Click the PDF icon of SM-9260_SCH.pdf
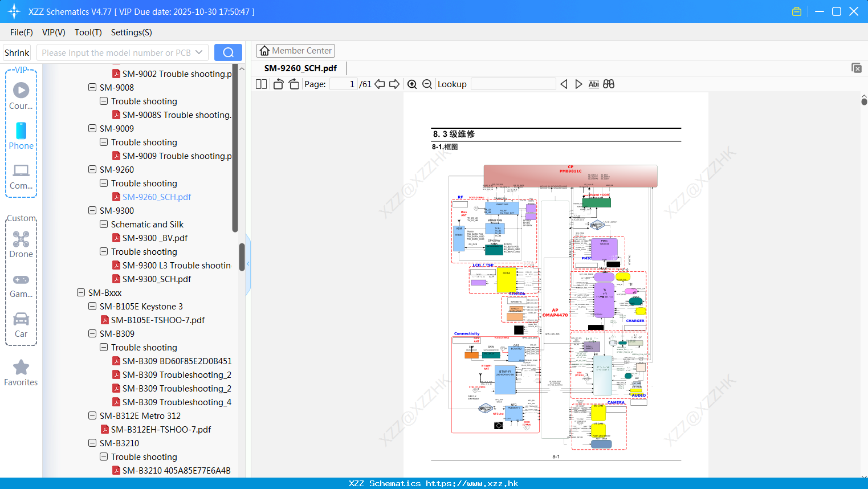 [x=116, y=197]
